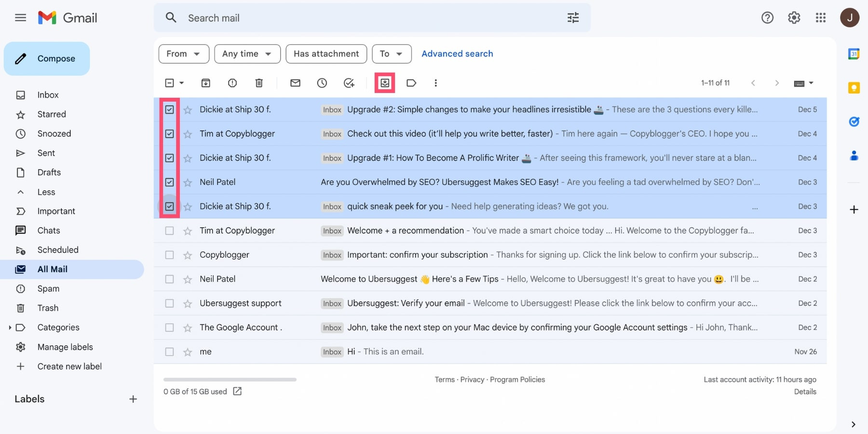
Task: Click Create new label
Action: (69, 366)
